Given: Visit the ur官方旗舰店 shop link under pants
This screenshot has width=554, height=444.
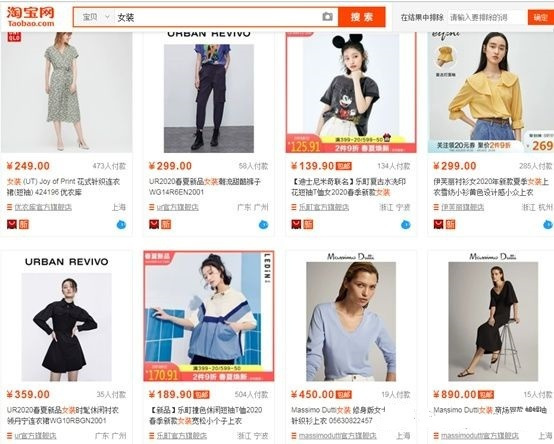Looking at the screenshot, I should 177,207.
